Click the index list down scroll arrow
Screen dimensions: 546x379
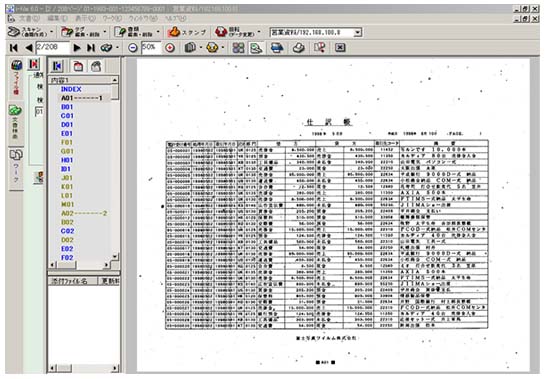115,256
